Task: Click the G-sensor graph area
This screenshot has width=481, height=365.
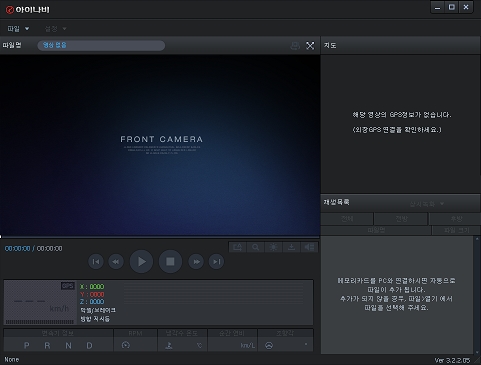Action: (213, 294)
